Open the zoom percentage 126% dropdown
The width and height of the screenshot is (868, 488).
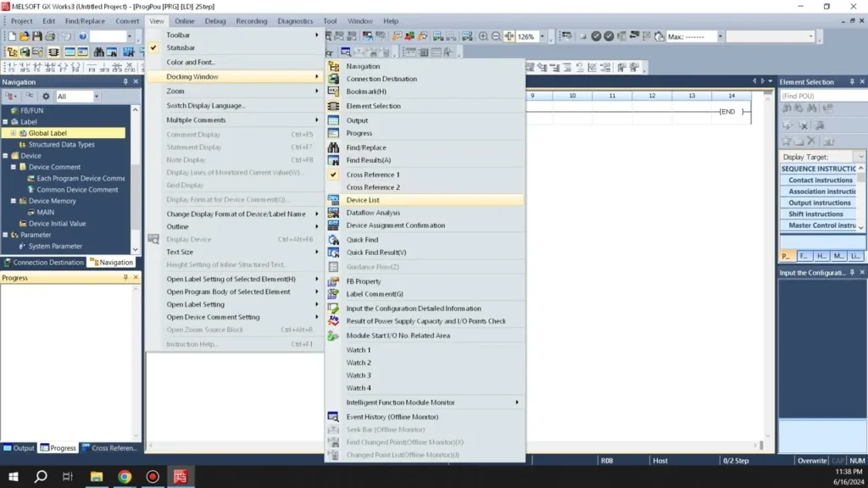[542, 36]
